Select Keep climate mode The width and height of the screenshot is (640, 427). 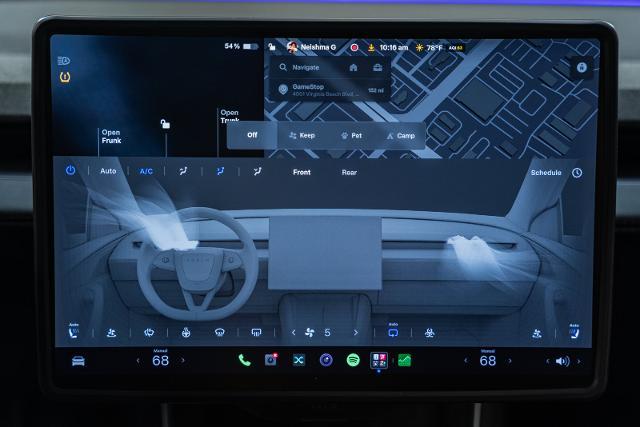click(x=302, y=136)
